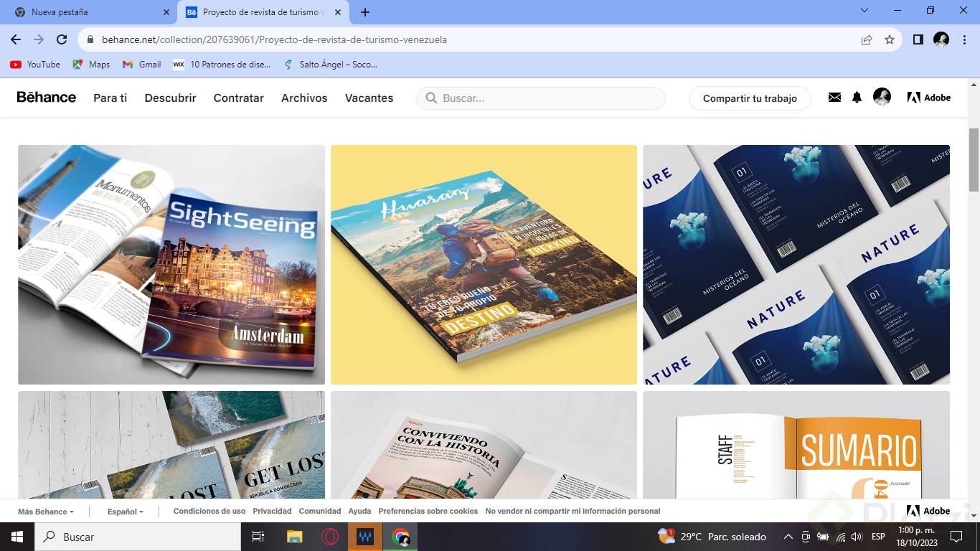Open the Behance user avatar menu
Image resolution: width=980 pixels, height=551 pixels.
[x=882, y=97]
